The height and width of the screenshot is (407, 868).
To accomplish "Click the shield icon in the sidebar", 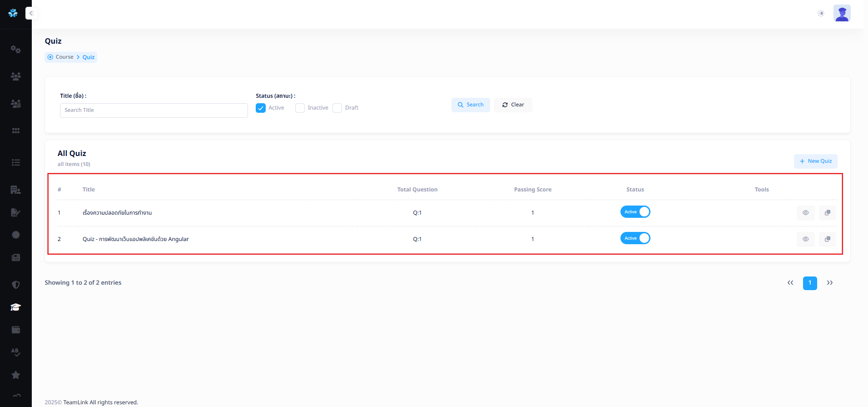I will (15, 285).
